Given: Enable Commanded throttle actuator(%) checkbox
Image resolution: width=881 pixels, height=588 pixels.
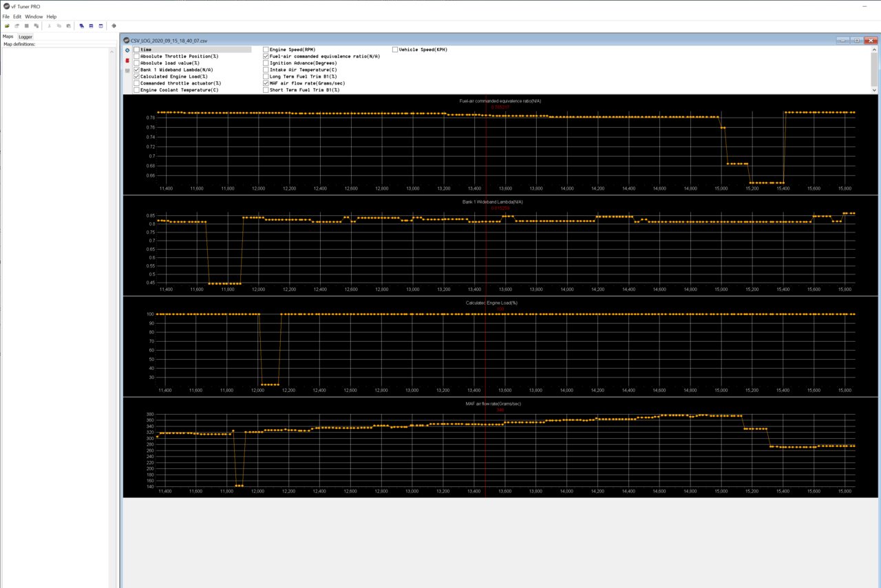Looking at the screenshot, I should (x=136, y=83).
